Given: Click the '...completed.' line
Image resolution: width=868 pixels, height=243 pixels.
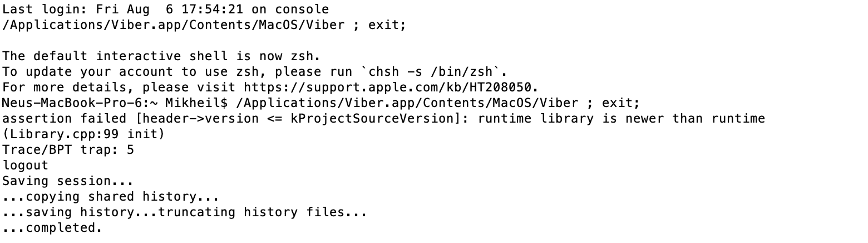Looking at the screenshot, I should [53, 228].
